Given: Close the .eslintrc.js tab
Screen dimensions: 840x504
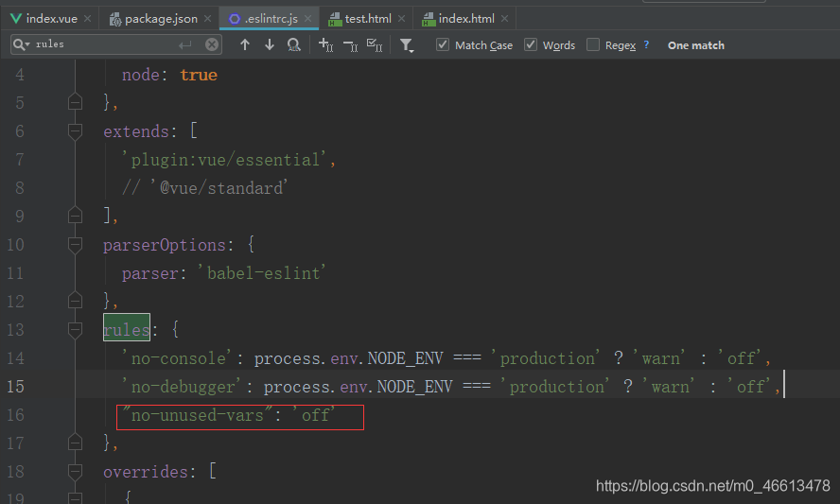Looking at the screenshot, I should coord(307,19).
